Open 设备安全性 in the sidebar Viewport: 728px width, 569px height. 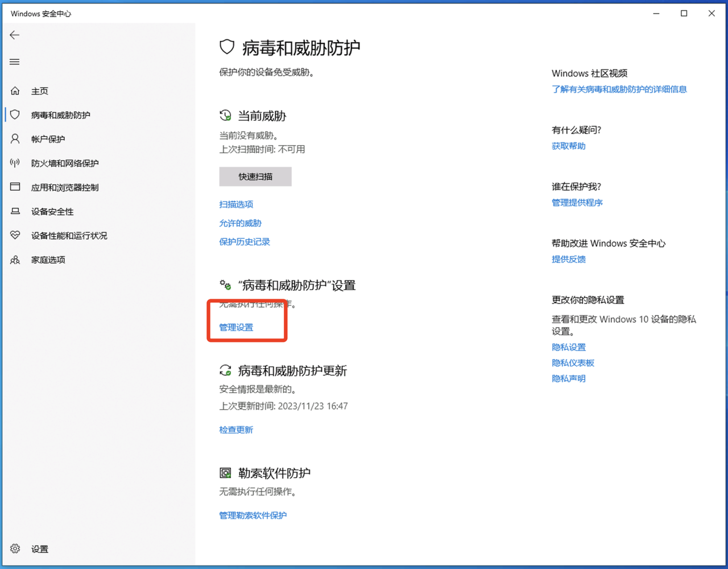click(x=52, y=211)
